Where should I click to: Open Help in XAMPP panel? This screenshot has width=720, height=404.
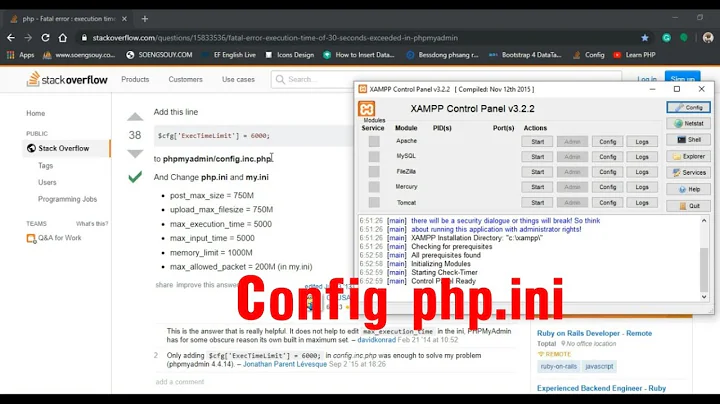(x=688, y=189)
